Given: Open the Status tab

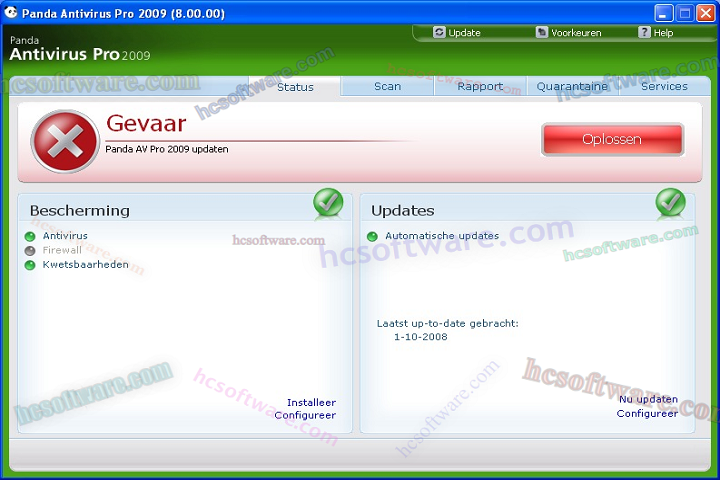Looking at the screenshot, I should coord(295,87).
